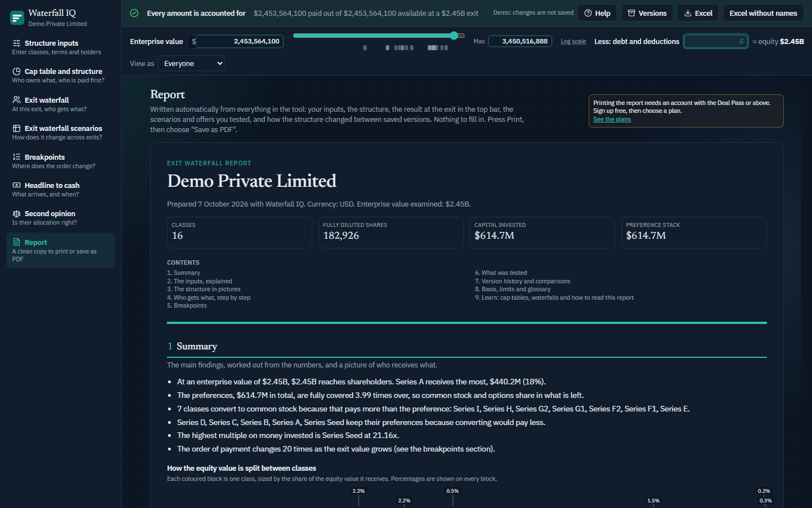Export using Excel without names
Image resolution: width=812 pixels, height=508 pixels.
pos(763,13)
